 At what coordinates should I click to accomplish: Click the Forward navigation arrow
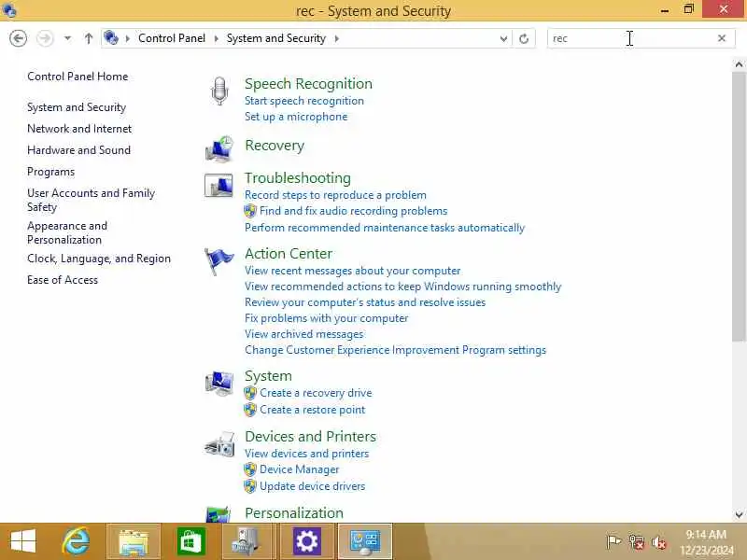(x=45, y=38)
